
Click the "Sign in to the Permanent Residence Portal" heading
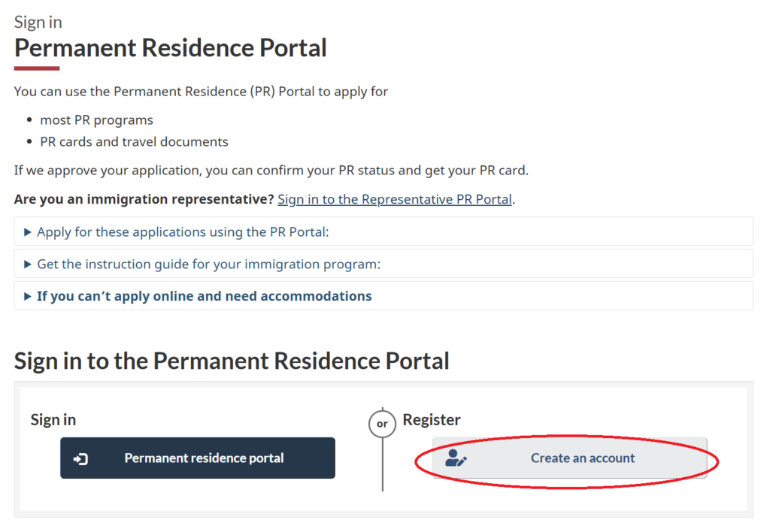232,361
